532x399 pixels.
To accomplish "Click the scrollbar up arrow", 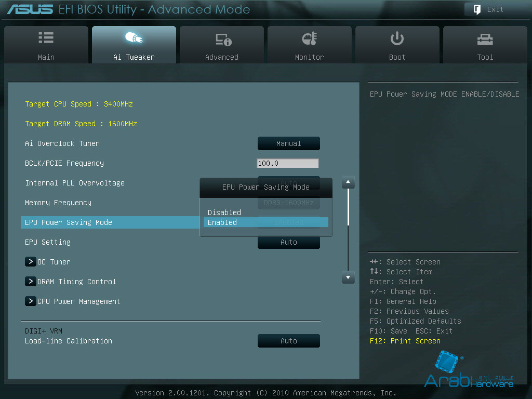I will (x=348, y=182).
